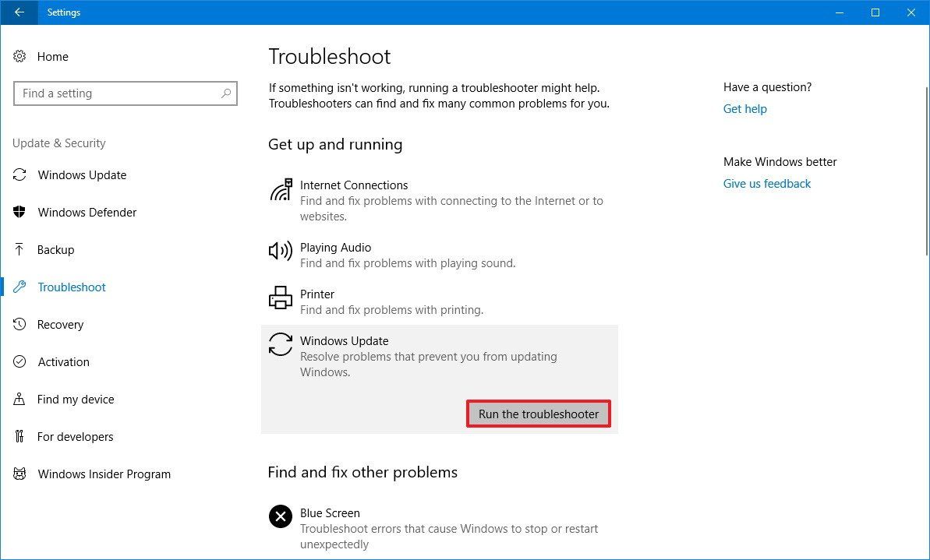This screenshot has width=930, height=560.
Task: Click the Playing Audio speaker icon
Action: coord(280,251)
